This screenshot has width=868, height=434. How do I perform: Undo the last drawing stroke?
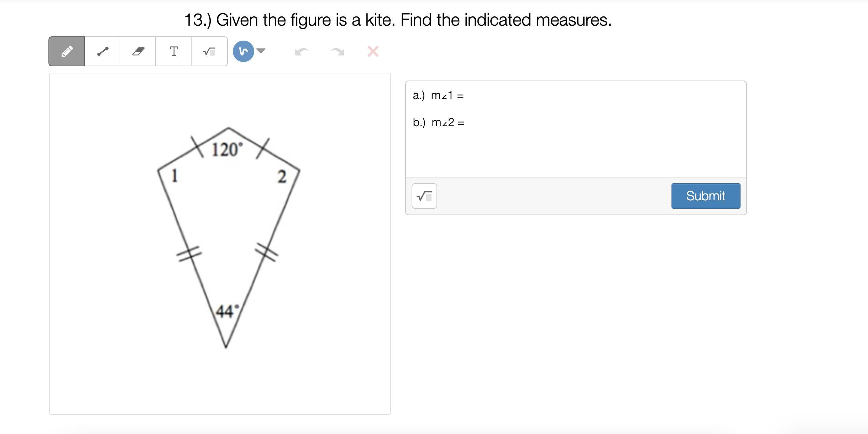[302, 52]
